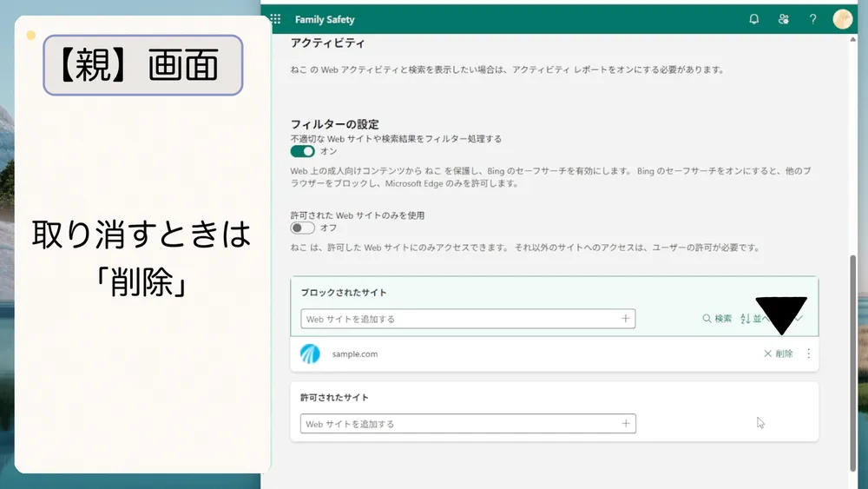The width and height of the screenshot is (868, 489).
Task: Click the sample.com site favicon
Action: 310,354
